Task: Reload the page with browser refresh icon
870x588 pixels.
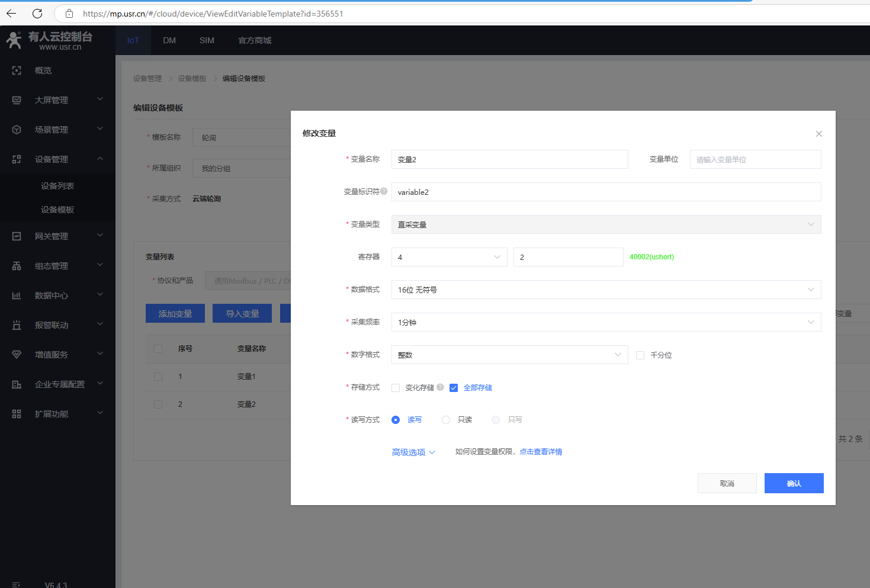Action: pyautogui.click(x=37, y=14)
